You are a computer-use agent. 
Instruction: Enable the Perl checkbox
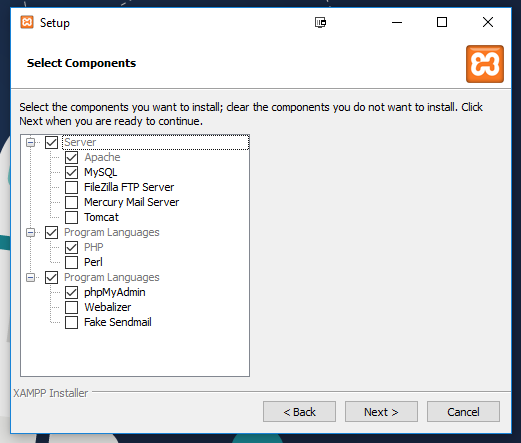click(x=71, y=262)
